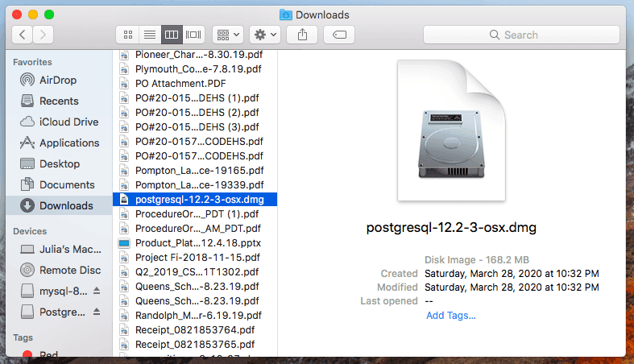The image size is (634, 364).
Task: Eject the Postgre mounted disk
Action: coord(97,312)
